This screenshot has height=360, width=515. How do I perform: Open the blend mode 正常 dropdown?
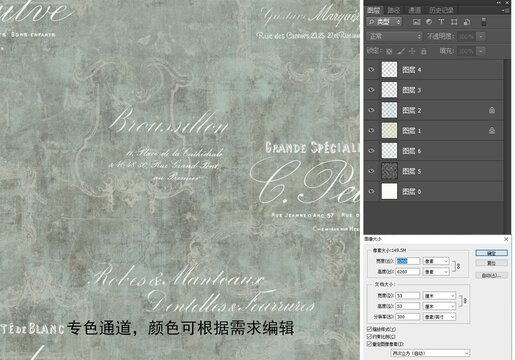[x=394, y=36]
